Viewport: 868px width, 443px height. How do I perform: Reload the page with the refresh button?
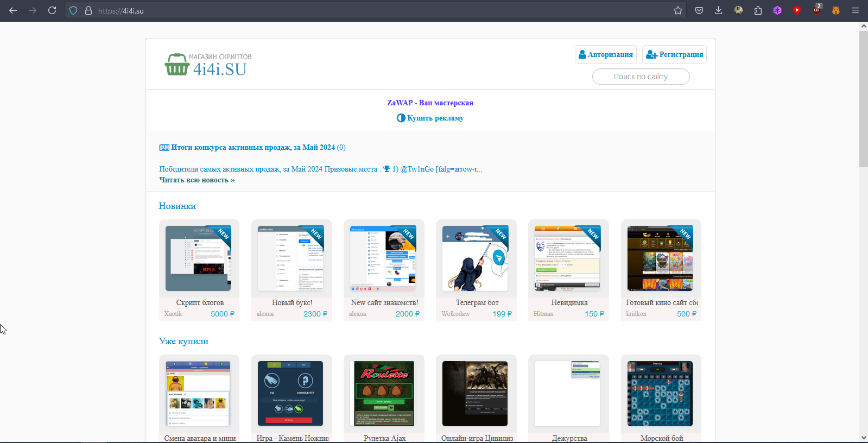coord(52,10)
